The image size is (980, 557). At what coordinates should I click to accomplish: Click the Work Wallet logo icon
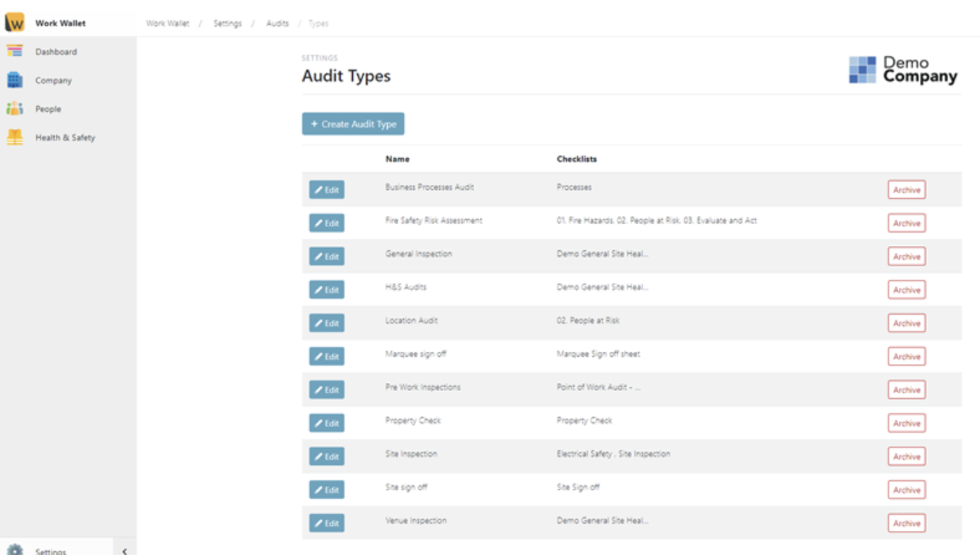pos(16,22)
